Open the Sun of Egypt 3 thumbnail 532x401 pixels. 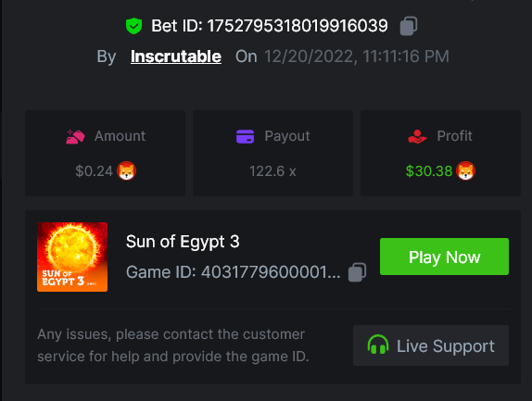click(72, 257)
